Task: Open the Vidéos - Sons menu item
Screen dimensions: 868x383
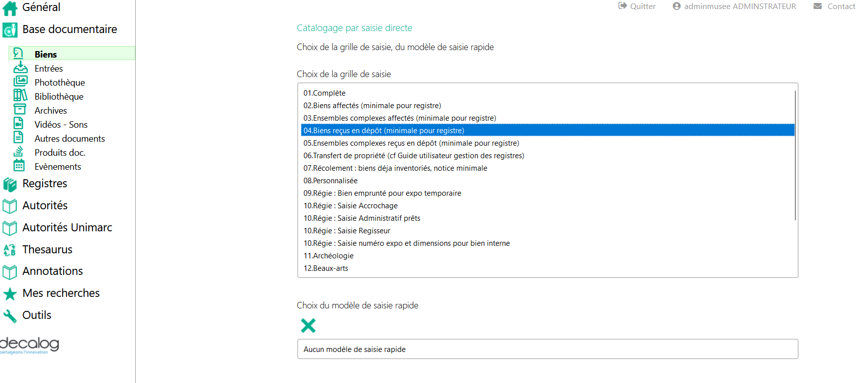Action: [x=61, y=125]
